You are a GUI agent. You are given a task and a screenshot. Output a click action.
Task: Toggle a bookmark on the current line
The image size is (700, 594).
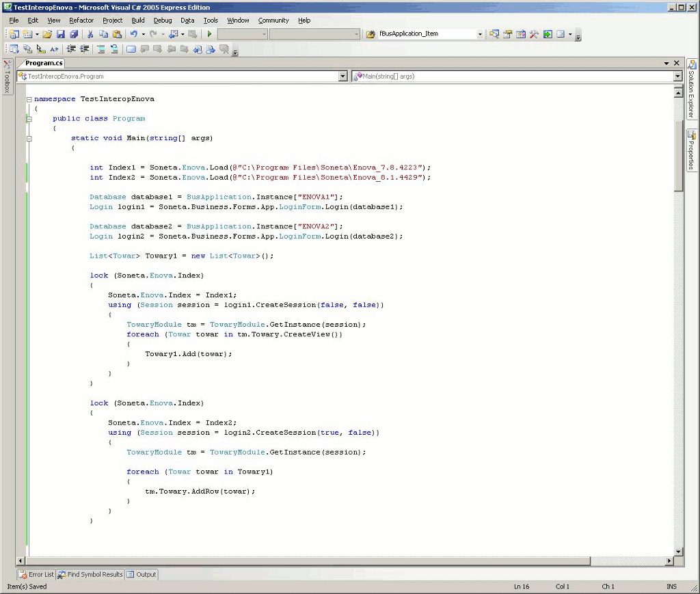tap(131, 49)
